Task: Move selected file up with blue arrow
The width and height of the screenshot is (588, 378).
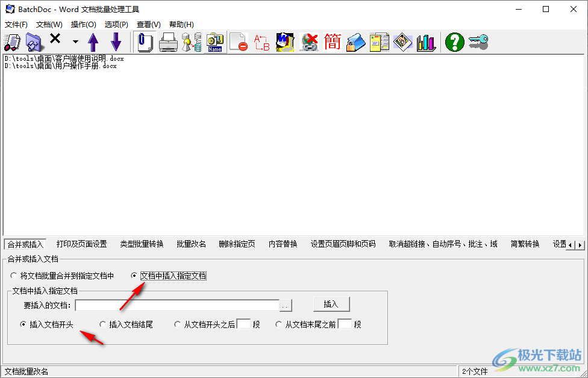Action: click(x=93, y=42)
